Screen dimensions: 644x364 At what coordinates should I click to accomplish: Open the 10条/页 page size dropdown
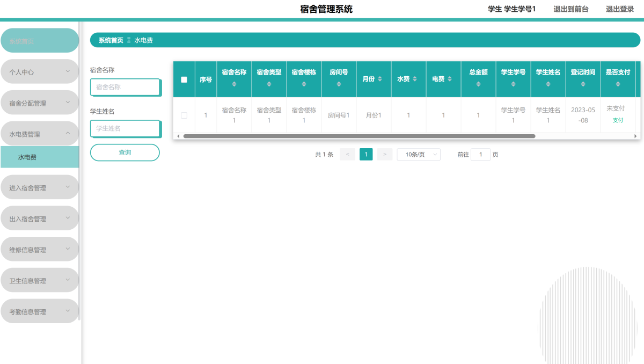tap(419, 155)
